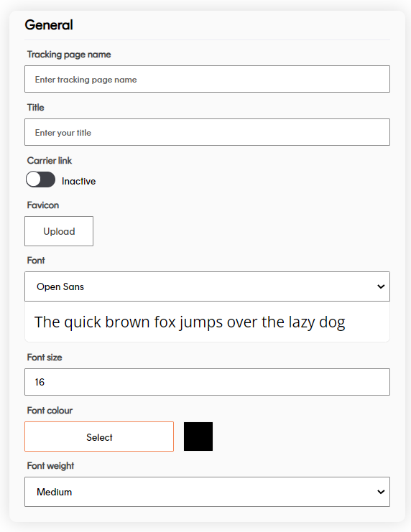411x532 pixels.
Task: Click the Tracking page name label
Action: pos(69,55)
